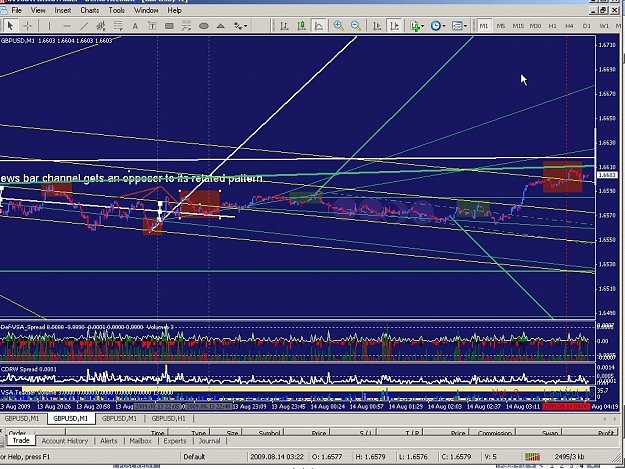
Task: Click the Periods clock icon
Action: coord(436,26)
